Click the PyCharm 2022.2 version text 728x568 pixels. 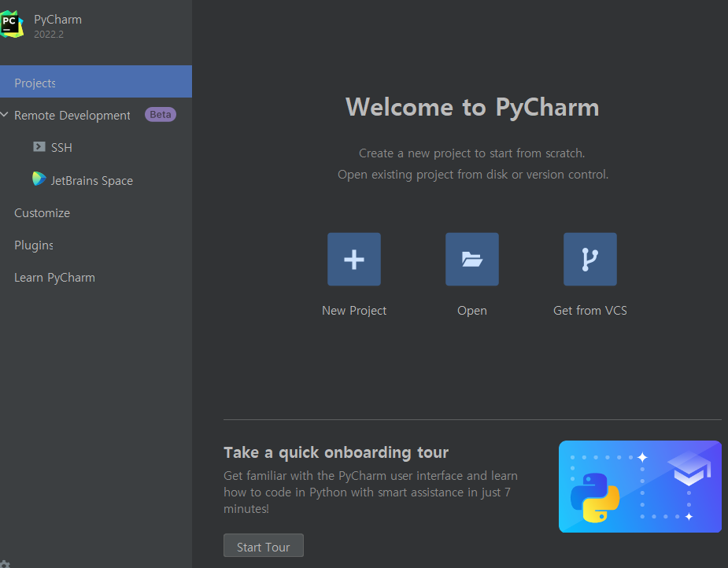(49, 35)
